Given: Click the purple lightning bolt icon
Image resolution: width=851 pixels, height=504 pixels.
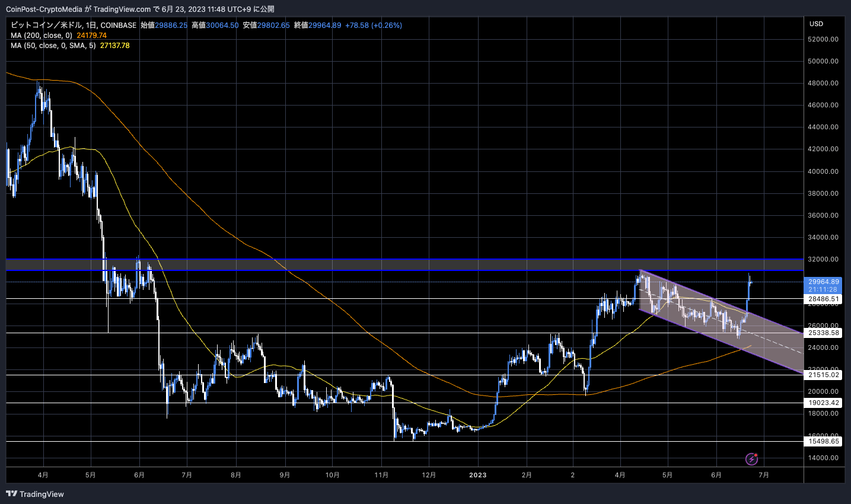Looking at the screenshot, I should [x=752, y=458].
